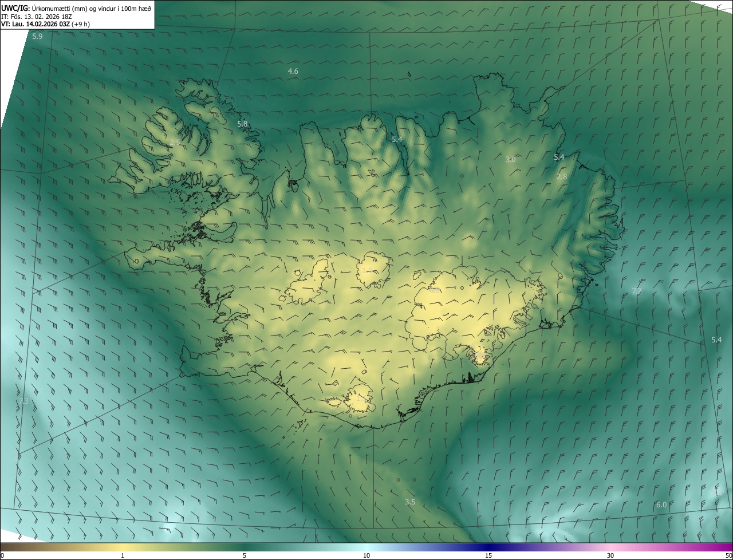Image resolution: width=733 pixels, height=560 pixels.
Task: Click the 0 tick on the color scale
Action: tap(2, 555)
